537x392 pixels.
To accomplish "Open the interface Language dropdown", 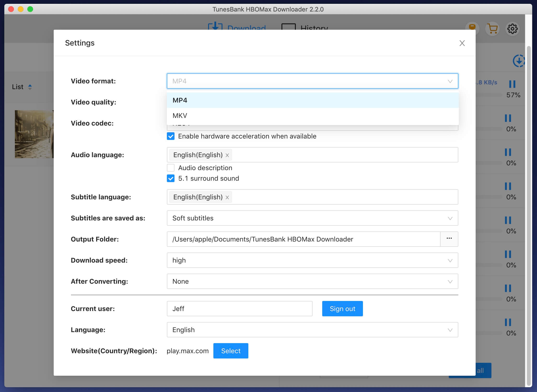I will (312, 330).
